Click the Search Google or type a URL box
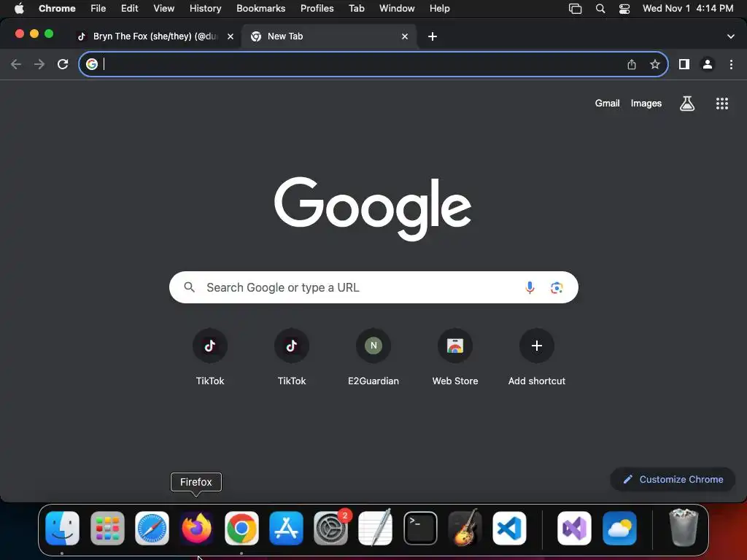 point(373,287)
